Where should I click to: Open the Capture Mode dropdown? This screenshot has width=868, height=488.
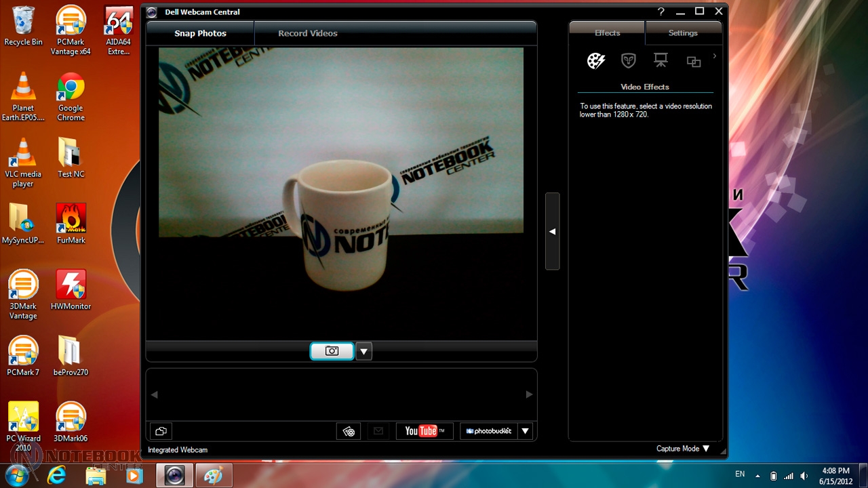point(682,449)
